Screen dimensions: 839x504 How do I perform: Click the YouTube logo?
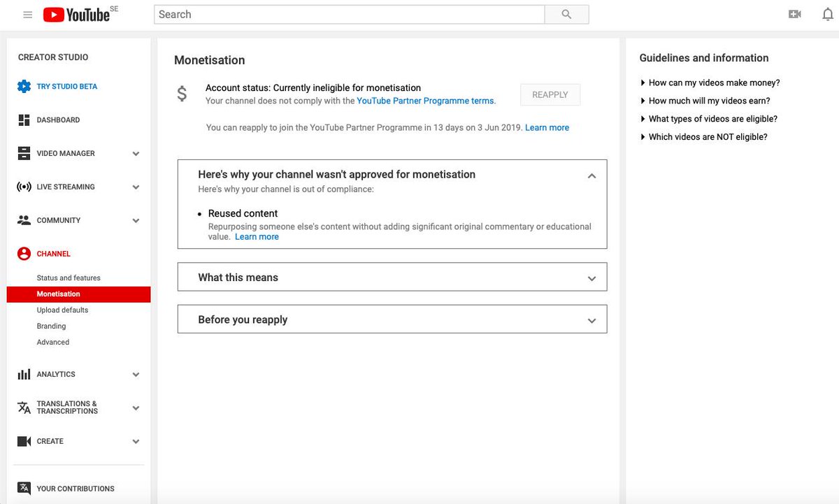click(x=77, y=15)
